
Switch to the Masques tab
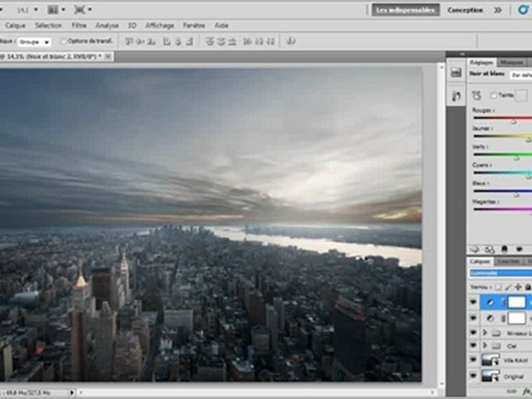(x=511, y=63)
